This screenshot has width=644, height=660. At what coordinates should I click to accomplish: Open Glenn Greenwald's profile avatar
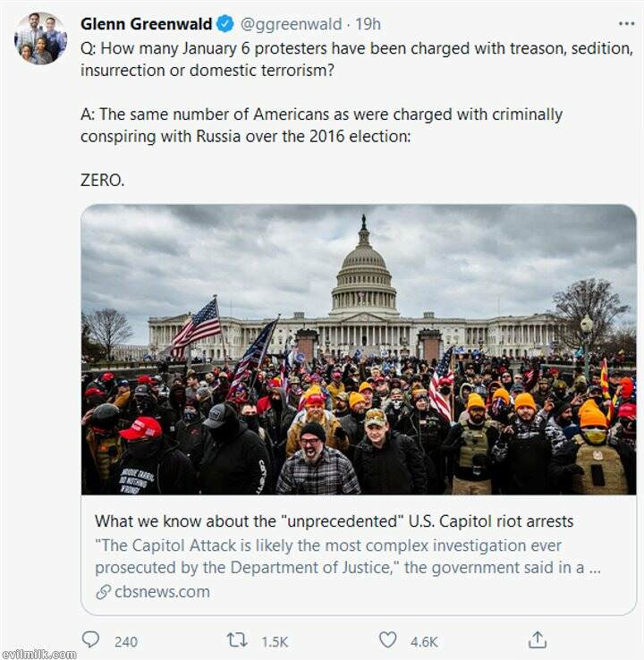click(x=40, y=38)
